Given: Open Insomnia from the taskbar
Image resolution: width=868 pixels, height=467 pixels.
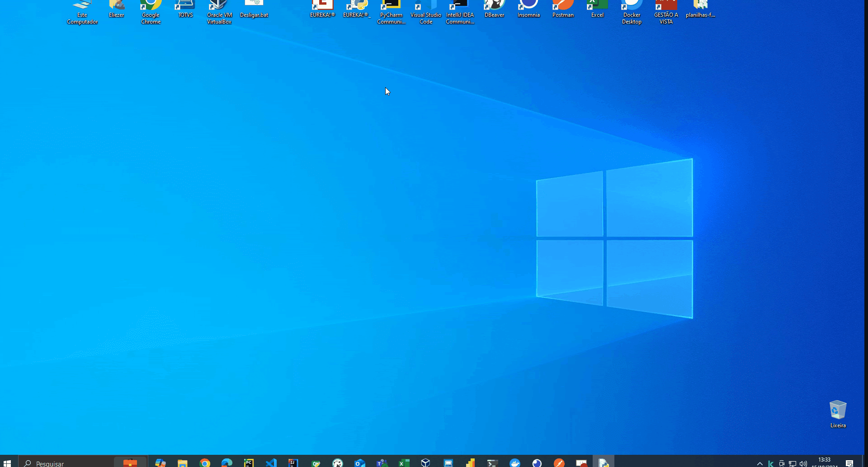Looking at the screenshot, I should pyautogui.click(x=537, y=462).
